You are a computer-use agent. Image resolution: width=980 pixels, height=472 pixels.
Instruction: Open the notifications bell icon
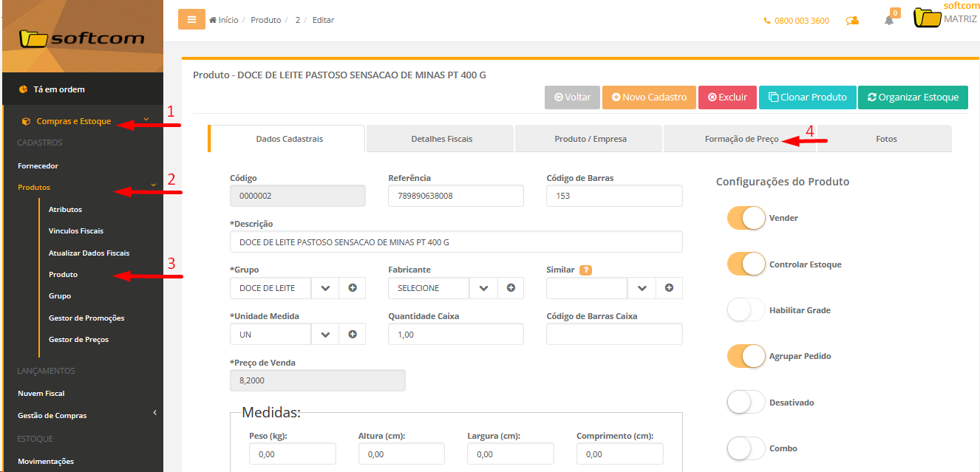tap(889, 21)
